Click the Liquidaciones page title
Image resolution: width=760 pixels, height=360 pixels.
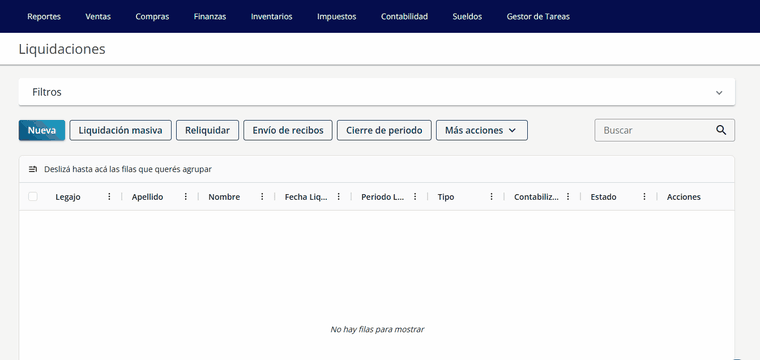(62, 49)
